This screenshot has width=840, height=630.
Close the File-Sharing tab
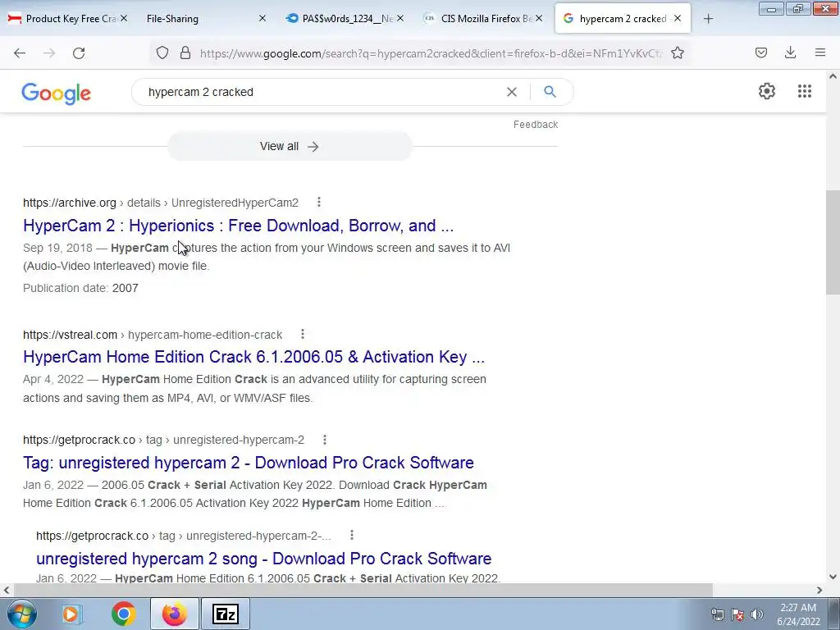tap(262, 19)
